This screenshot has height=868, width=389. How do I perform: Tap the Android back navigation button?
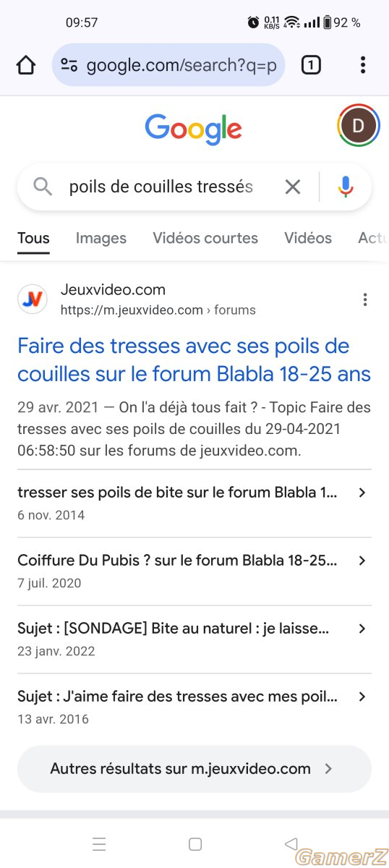(291, 843)
